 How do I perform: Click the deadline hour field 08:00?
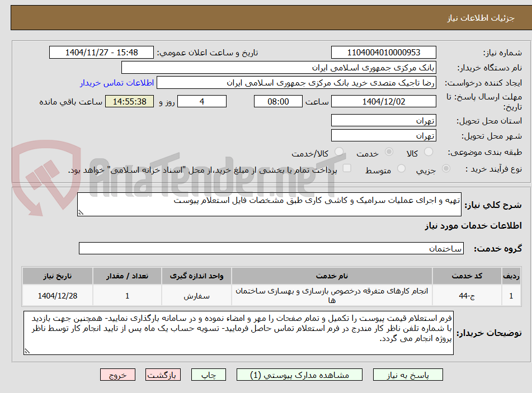278,101
